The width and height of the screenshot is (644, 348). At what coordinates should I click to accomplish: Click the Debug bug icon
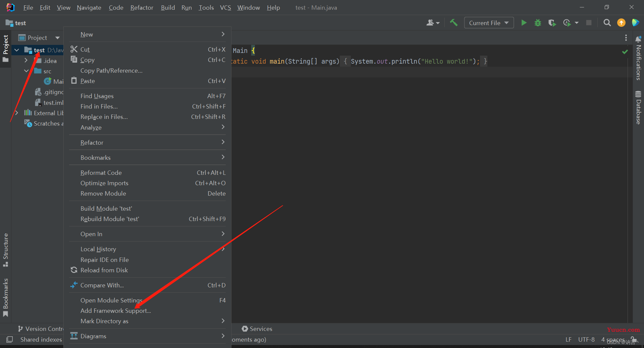[x=538, y=23]
